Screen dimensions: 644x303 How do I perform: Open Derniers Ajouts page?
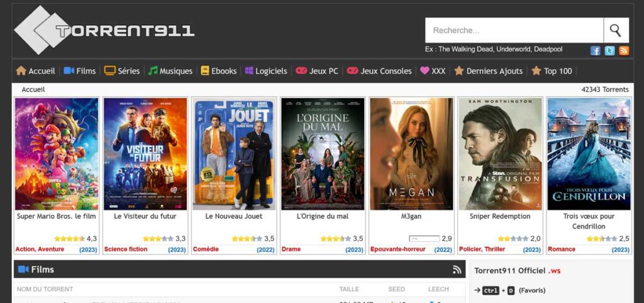tap(494, 71)
